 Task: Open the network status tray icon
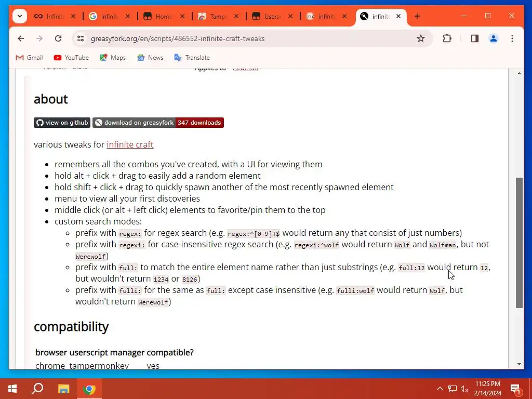point(453,389)
